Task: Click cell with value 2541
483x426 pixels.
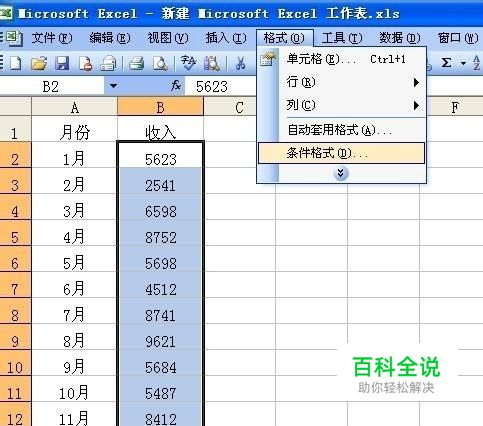Action: tap(160, 181)
